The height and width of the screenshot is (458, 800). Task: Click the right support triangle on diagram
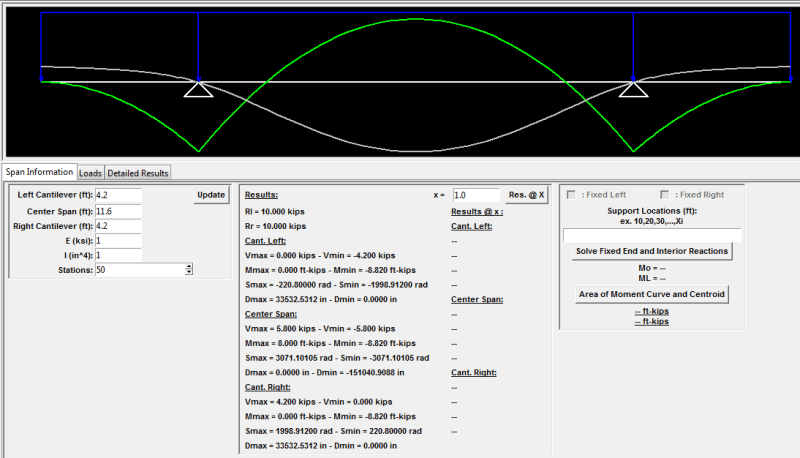point(634,89)
